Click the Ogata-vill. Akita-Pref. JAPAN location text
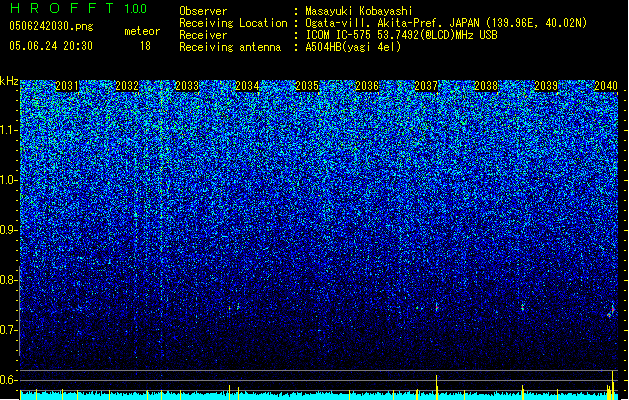Image resolution: width=629 pixels, height=400 pixels. pos(446,23)
